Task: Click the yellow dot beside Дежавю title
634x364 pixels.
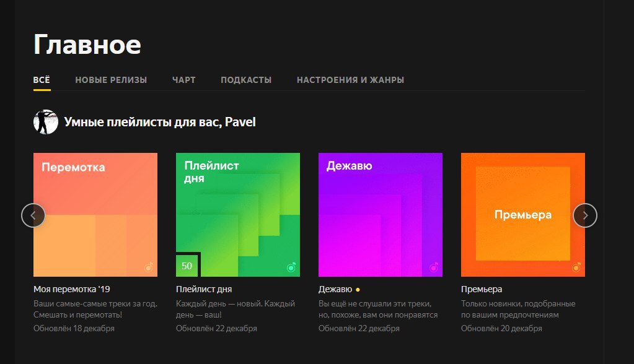Action: pos(358,290)
